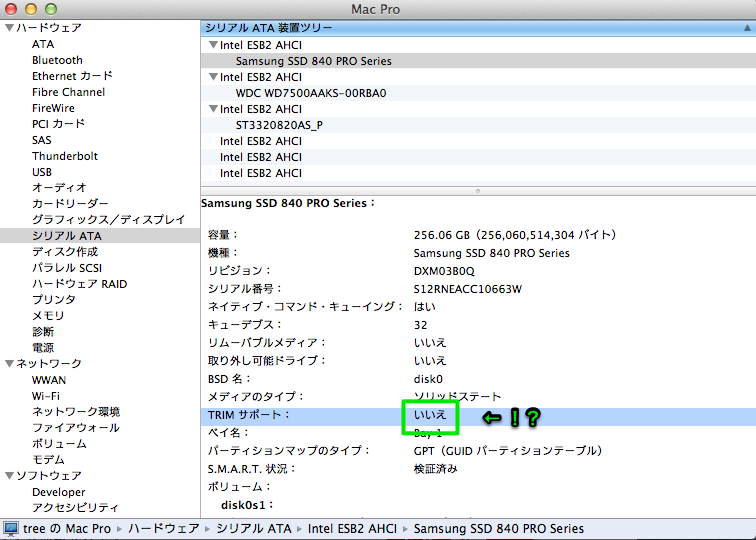This screenshot has height=540, width=756.
Task: Open アクセシビリティ category
Action: click(x=75, y=508)
